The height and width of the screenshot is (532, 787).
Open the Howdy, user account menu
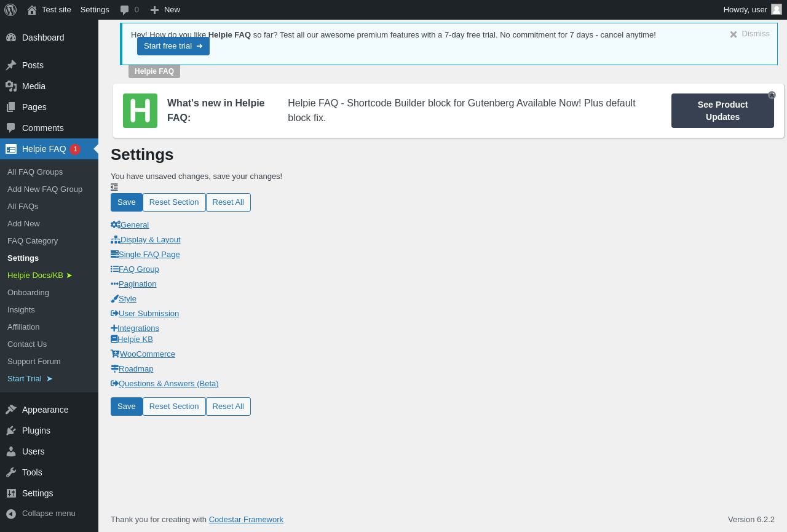tap(752, 10)
